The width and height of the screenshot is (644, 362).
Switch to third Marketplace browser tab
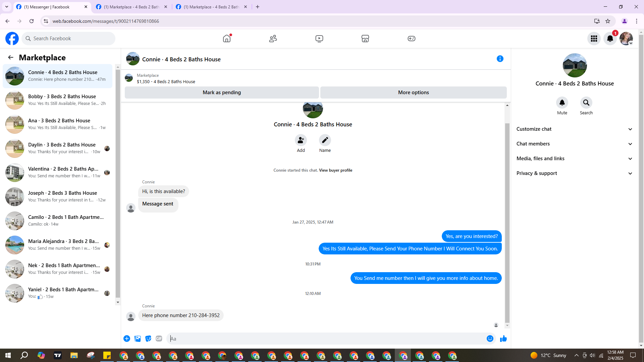(212, 7)
